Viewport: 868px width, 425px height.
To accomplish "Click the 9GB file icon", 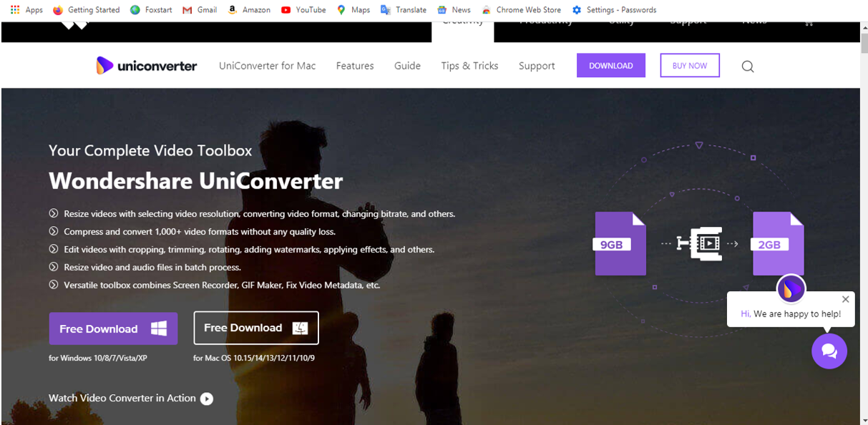I will pyautogui.click(x=620, y=244).
